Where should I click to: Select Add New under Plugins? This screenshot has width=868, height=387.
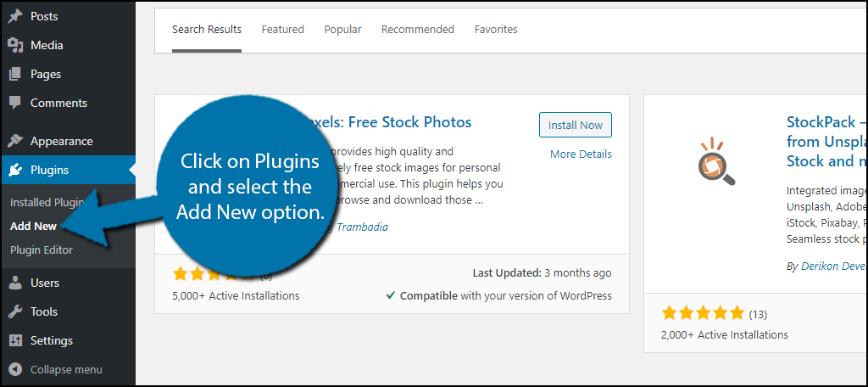coord(33,227)
